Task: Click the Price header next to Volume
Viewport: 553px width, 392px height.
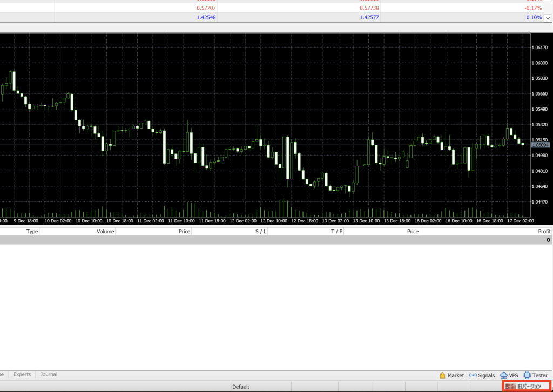Action: click(x=185, y=231)
